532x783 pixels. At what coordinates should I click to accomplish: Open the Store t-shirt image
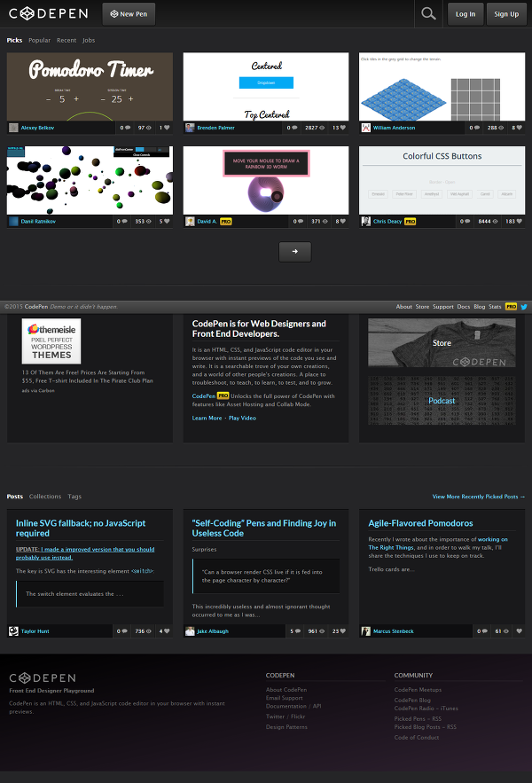click(x=442, y=342)
